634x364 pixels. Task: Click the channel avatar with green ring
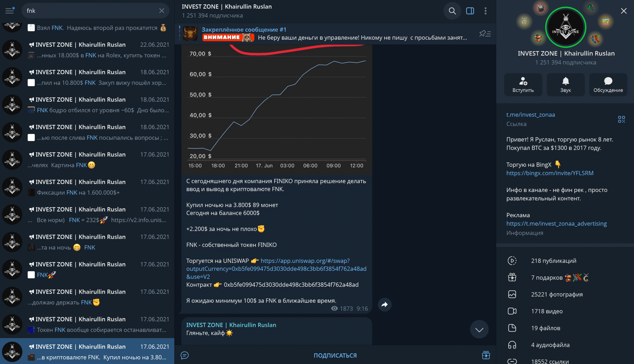pyautogui.click(x=565, y=27)
